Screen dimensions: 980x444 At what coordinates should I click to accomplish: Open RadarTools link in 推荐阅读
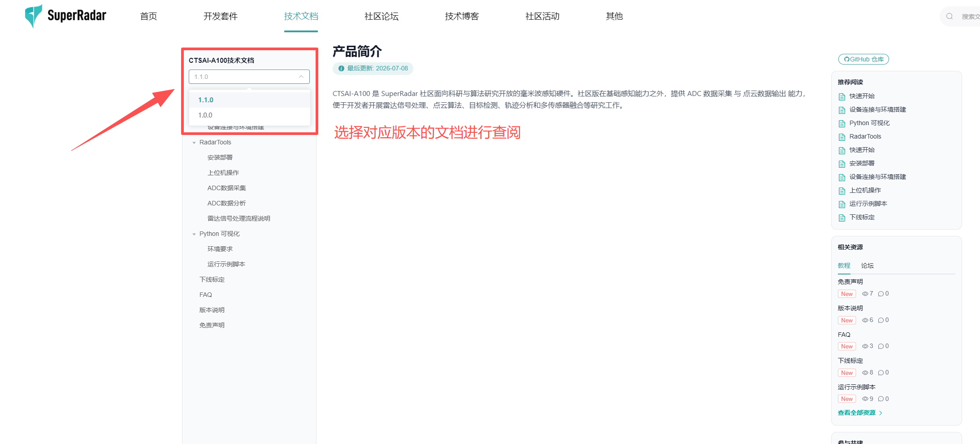click(x=865, y=136)
